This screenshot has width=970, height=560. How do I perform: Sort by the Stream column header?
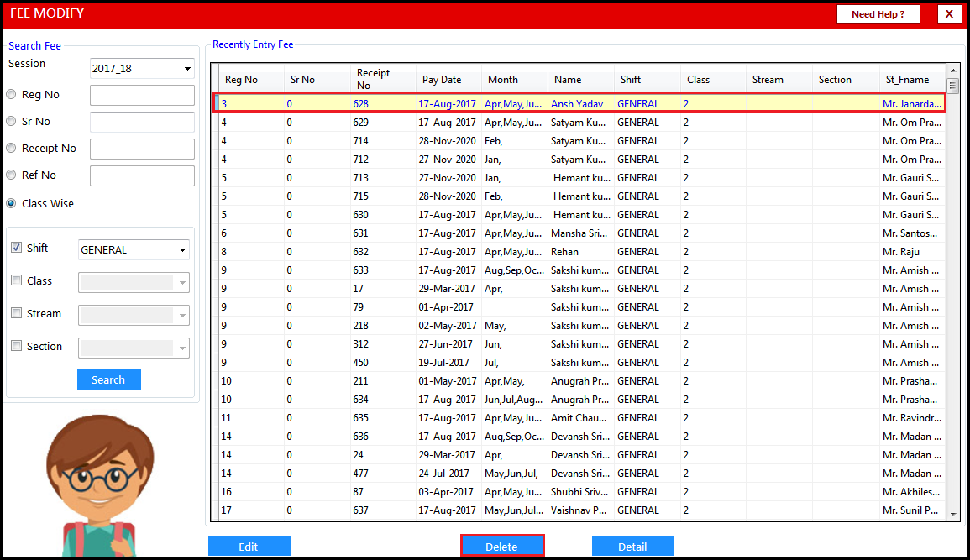tap(779, 80)
